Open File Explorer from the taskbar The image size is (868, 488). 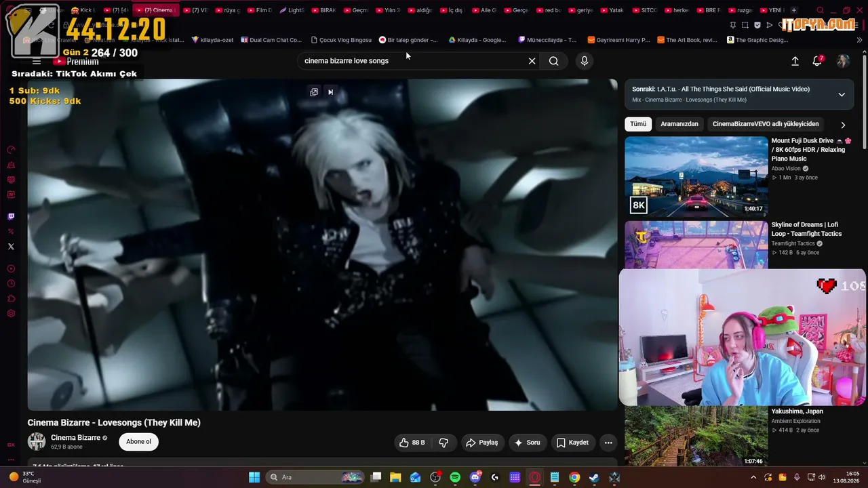[x=395, y=477]
